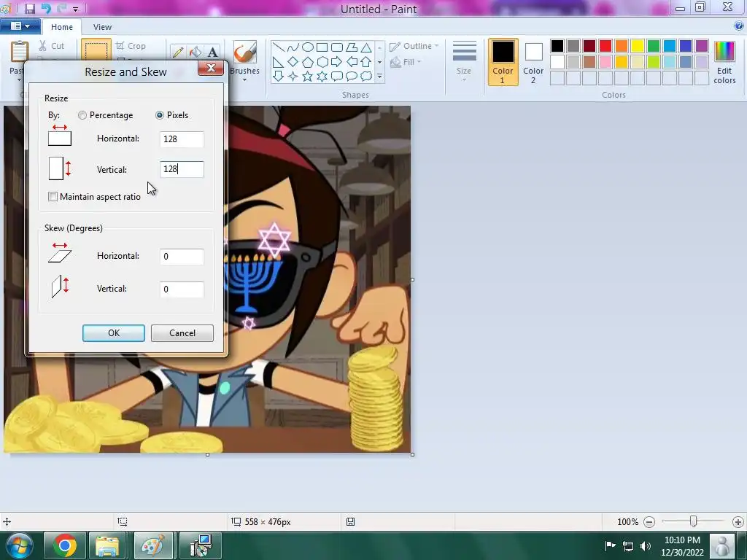Click the skew Vertical degrees field
747x560 pixels.
(182, 289)
